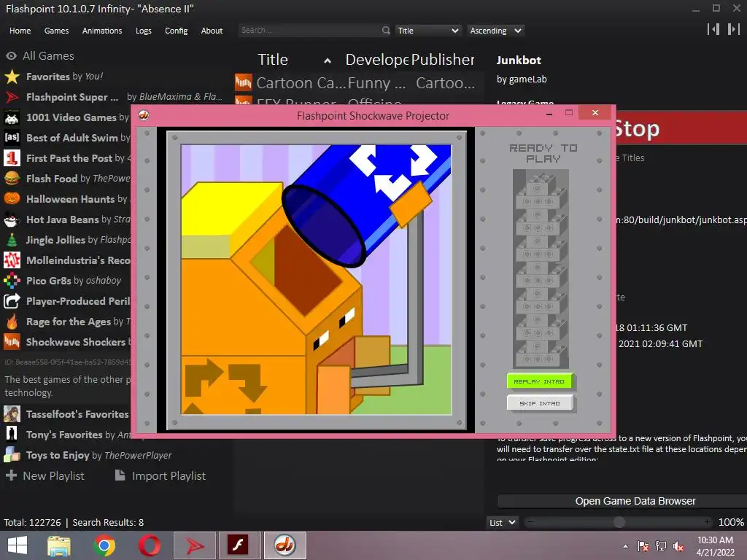747x560 pixels.
Task: Click the Shockwave Shockers playlist icon
Action: (12, 342)
